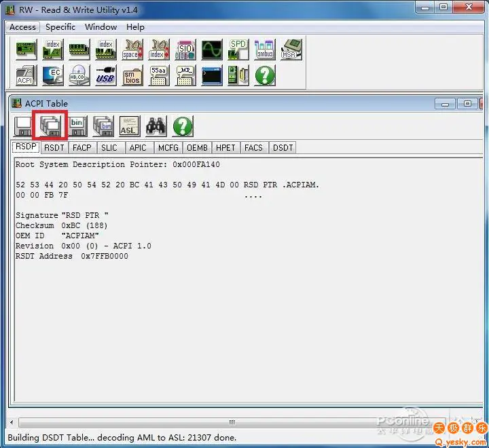489x448 pixels.
Task: Open the Specific menu
Action: 60,27
